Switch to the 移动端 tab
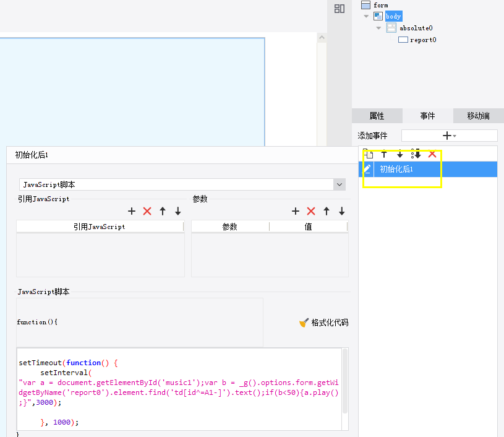 click(478, 116)
